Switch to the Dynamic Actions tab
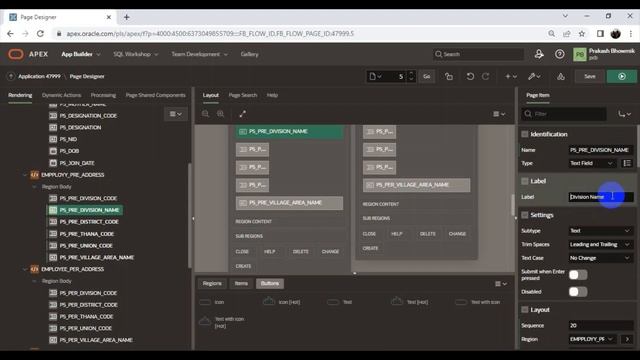The height and width of the screenshot is (360, 640). click(62, 95)
